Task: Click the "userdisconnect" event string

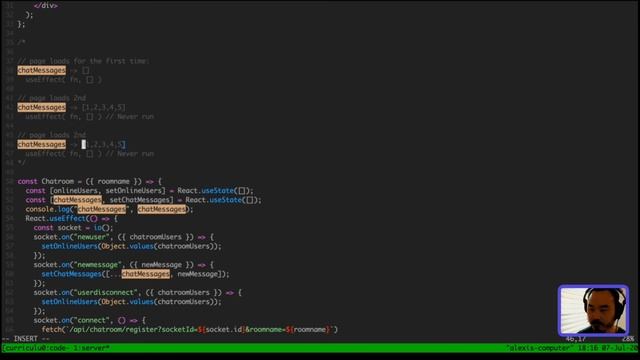Action: click(x=105, y=292)
